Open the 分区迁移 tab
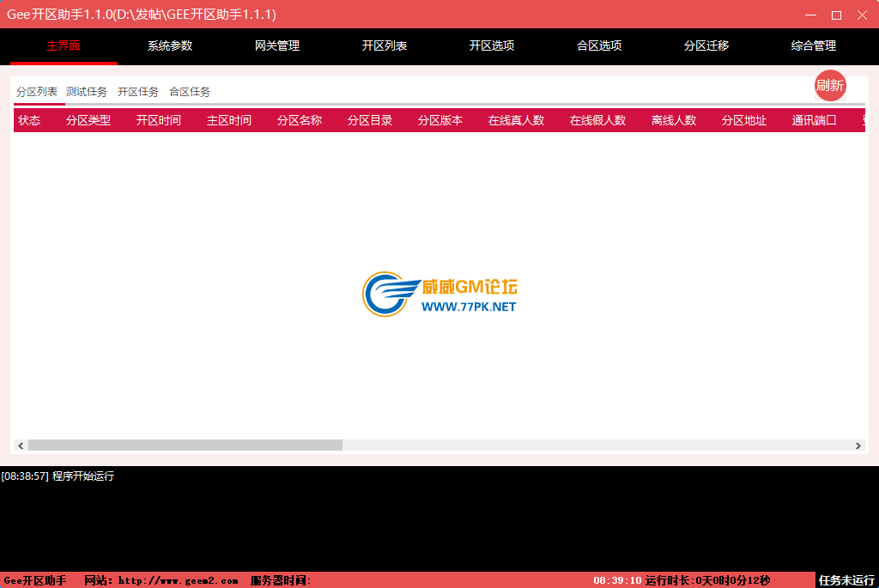The width and height of the screenshot is (879, 588). click(706, 46)
